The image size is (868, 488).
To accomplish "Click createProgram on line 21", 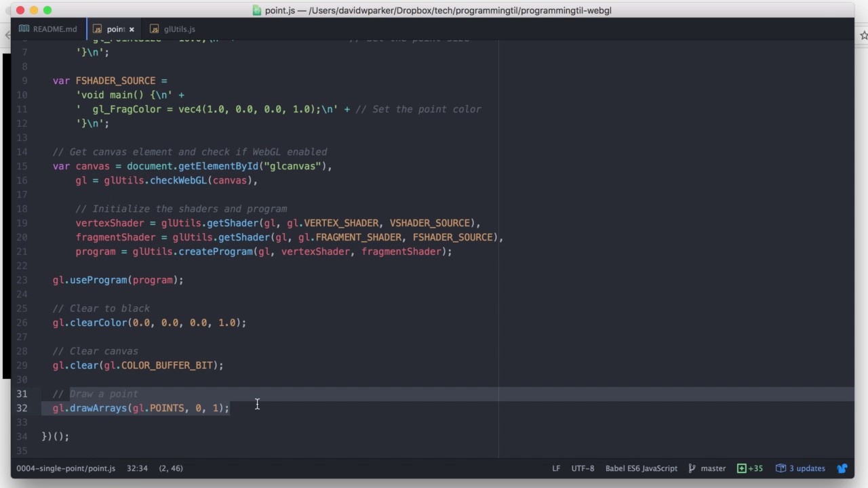I will click(216, 251).
